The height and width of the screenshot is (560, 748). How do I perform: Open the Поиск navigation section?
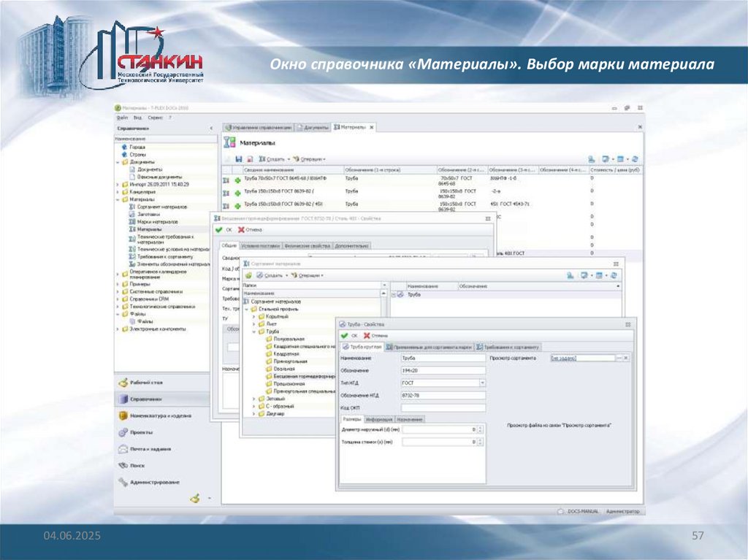pyautogui.click(x=161, y=466)
